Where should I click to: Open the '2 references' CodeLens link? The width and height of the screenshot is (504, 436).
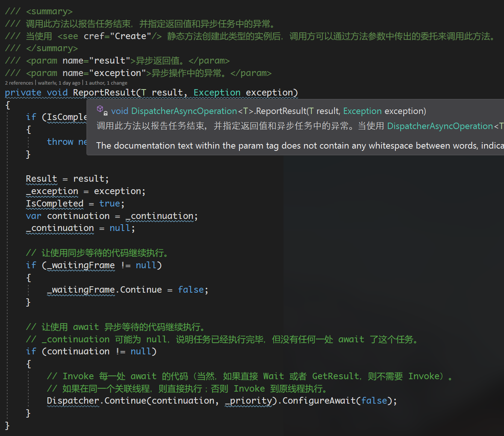pos(19,83)
